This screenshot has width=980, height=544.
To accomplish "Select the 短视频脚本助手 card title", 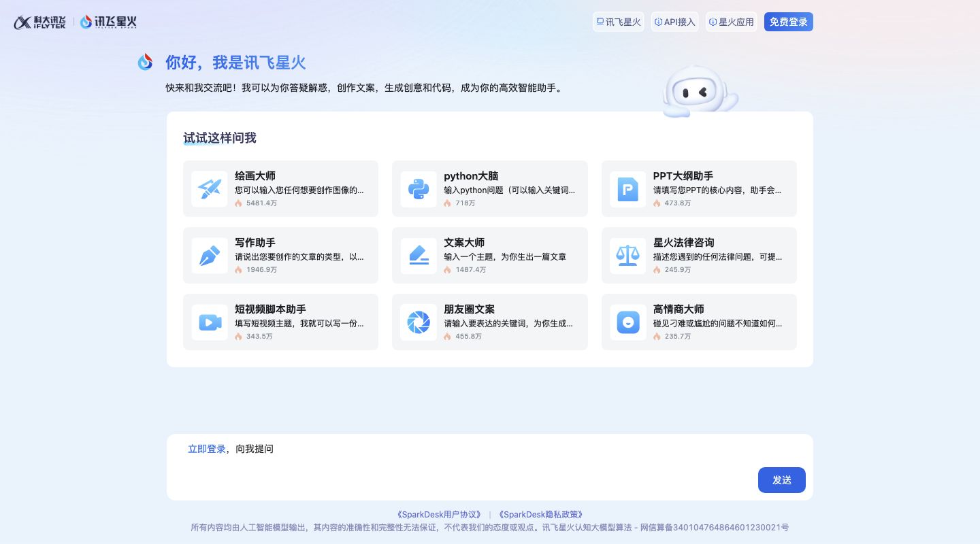I will pos(270,309).
